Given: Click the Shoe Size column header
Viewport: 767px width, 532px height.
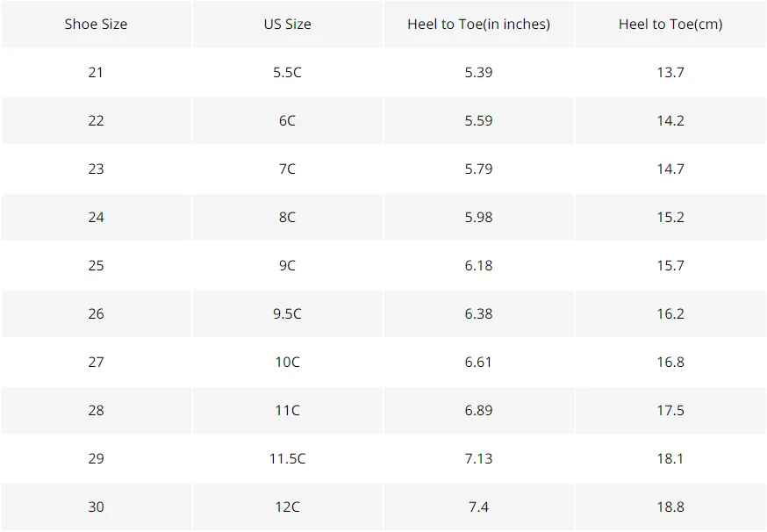Looking at the screenshot, I should coord(96,24).
